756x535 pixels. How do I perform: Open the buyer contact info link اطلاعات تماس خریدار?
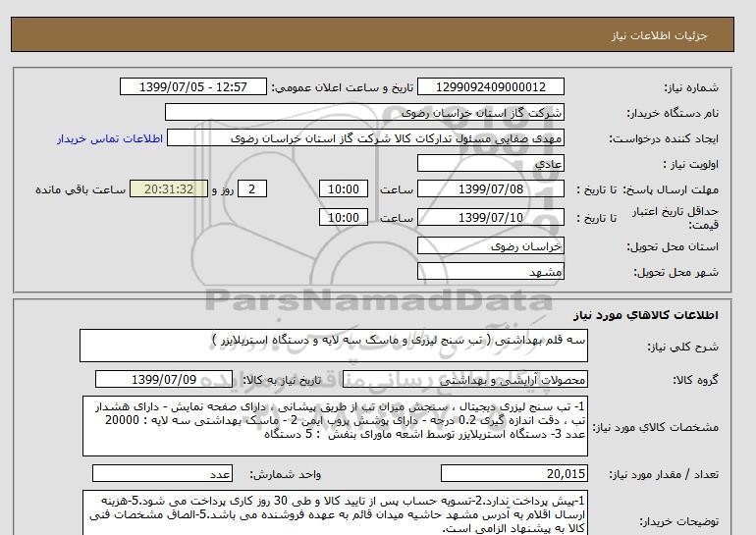(110, 138)
